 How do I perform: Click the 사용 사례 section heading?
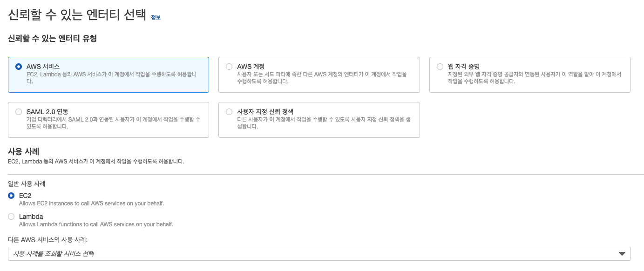point(24,151)
